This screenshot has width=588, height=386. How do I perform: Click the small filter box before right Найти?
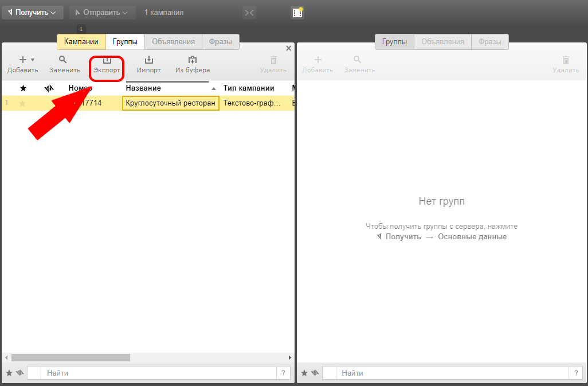pyautogui.click(x=329, y=373)
